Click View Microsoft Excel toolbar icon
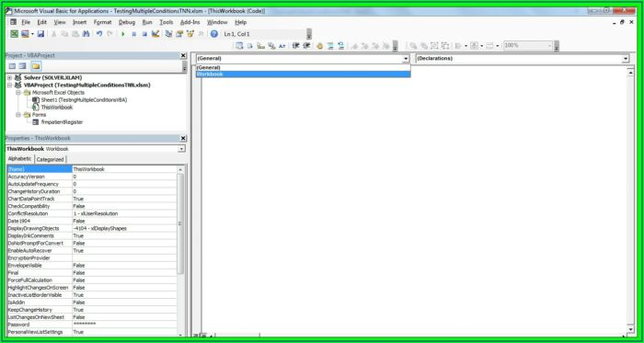 (x=15, y=34)
